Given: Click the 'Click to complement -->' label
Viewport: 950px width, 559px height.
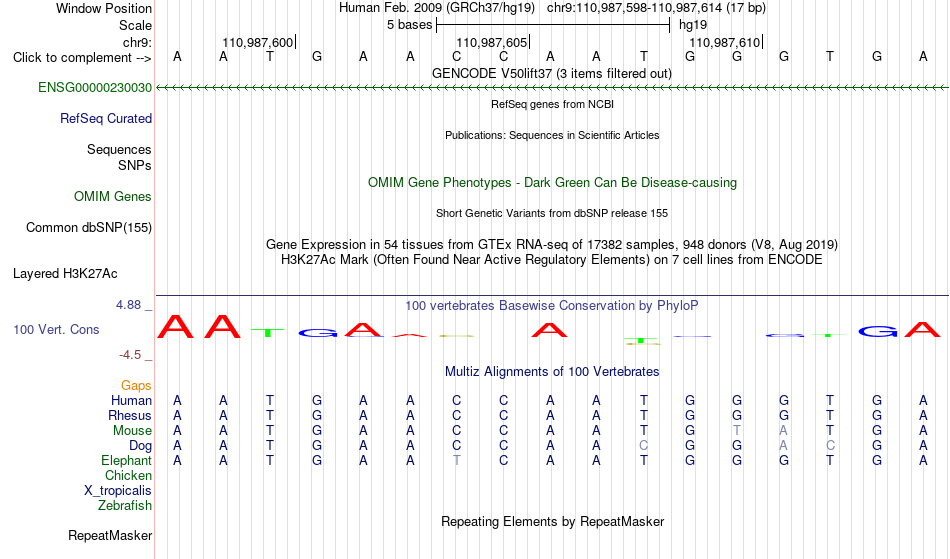Looking at the screenshot, I should [82, 58].
